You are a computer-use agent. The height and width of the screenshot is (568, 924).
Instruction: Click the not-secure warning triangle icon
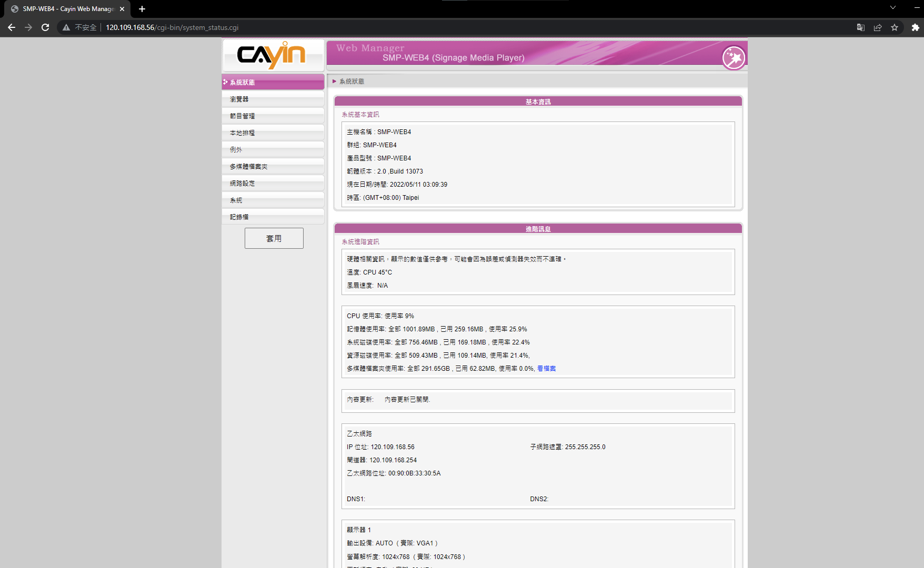click(66, 27)
